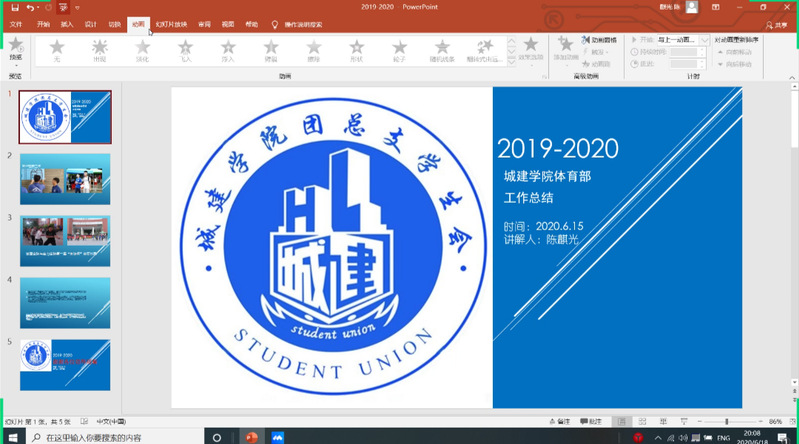The height and width of the screenshot is (444, 799).
Task: Choose the 飞入 (Fly In) animation
Action: [186, 50]
